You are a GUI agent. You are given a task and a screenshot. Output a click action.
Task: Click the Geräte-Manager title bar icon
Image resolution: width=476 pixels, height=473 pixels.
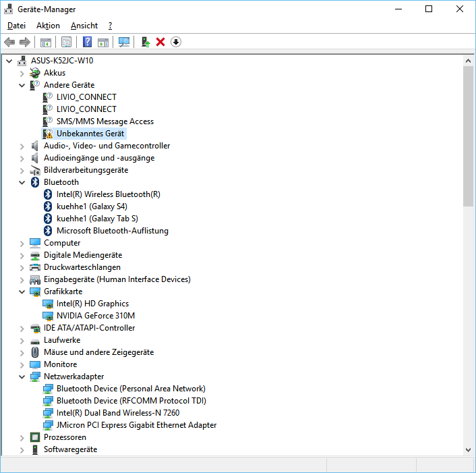tap(9, 9)
